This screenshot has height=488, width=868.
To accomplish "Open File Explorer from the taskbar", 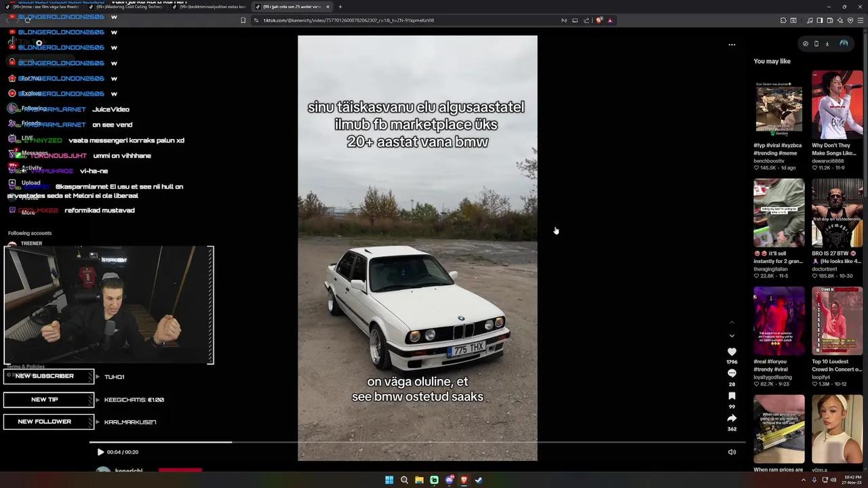I will 419,480.
